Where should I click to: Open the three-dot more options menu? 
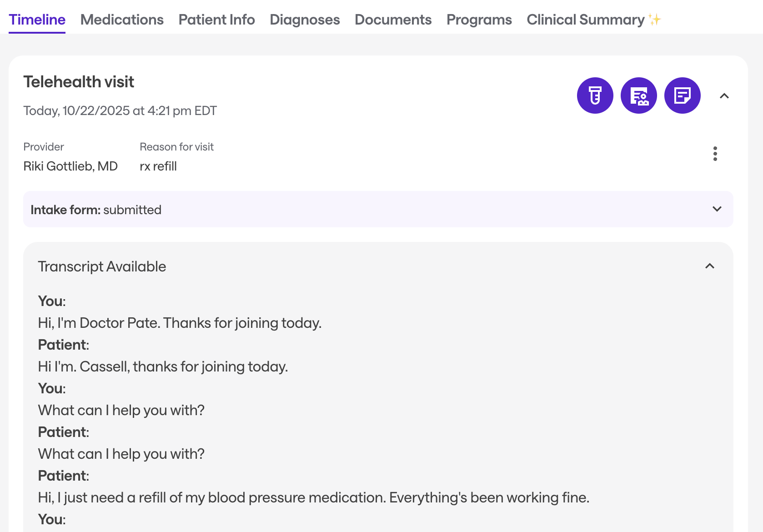coord(715,154)
